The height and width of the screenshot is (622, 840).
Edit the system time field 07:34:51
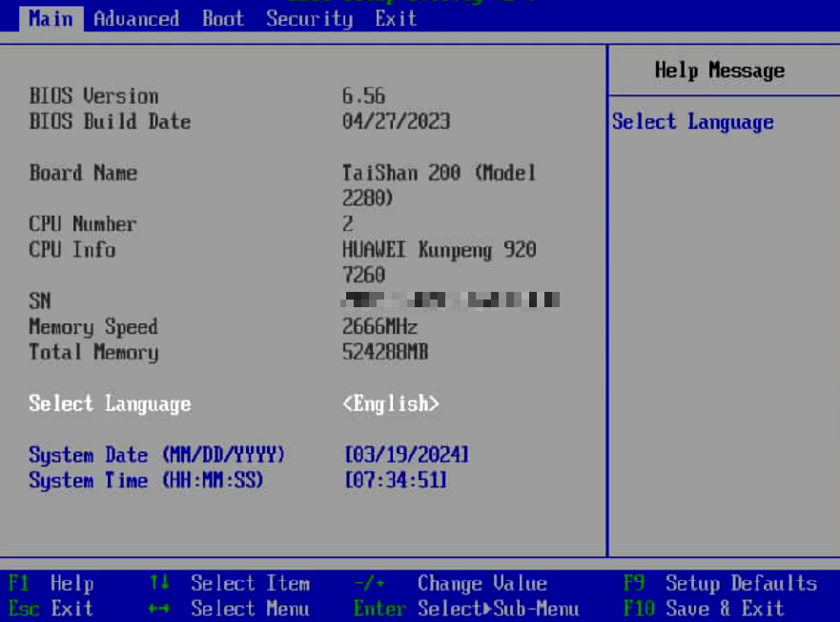point(396,480)
